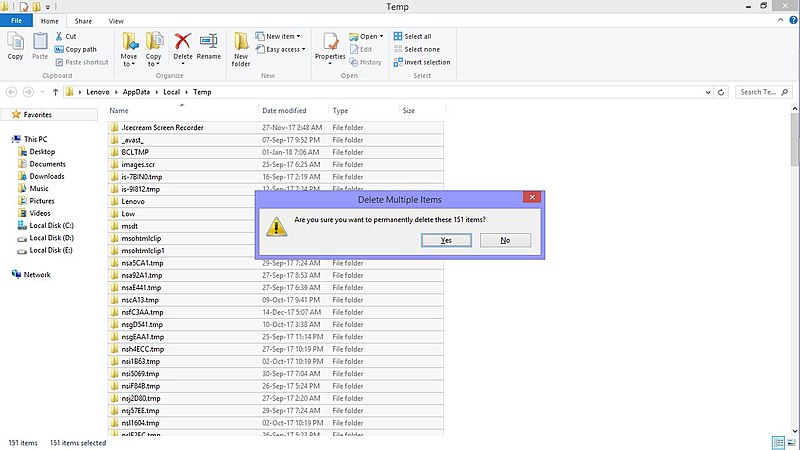The image size is (800, 450).
Task: Select the Home ribbon tab
Action: click(x=49, y=21)
